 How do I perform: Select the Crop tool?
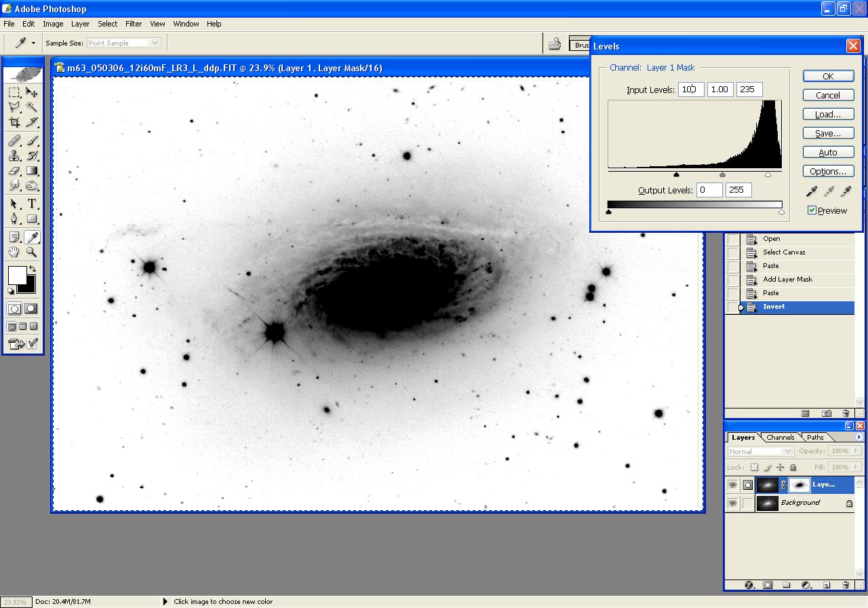point(14,122)
